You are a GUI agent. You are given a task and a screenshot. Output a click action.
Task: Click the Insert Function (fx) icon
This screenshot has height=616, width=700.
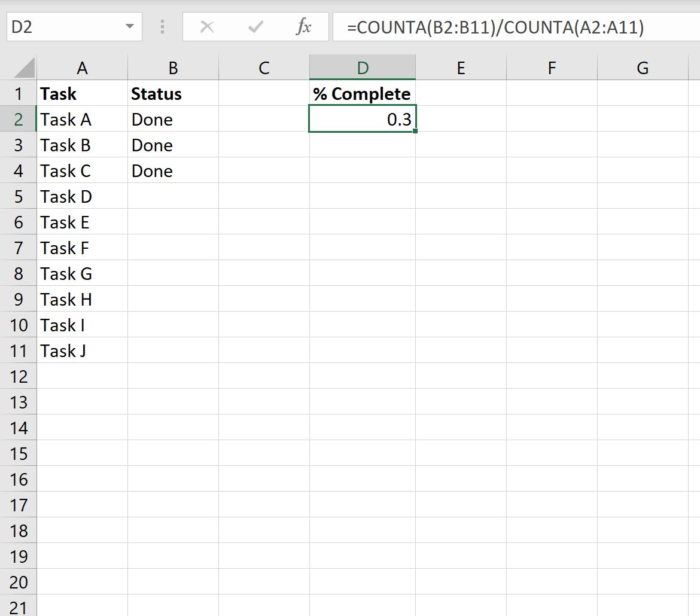305,26
